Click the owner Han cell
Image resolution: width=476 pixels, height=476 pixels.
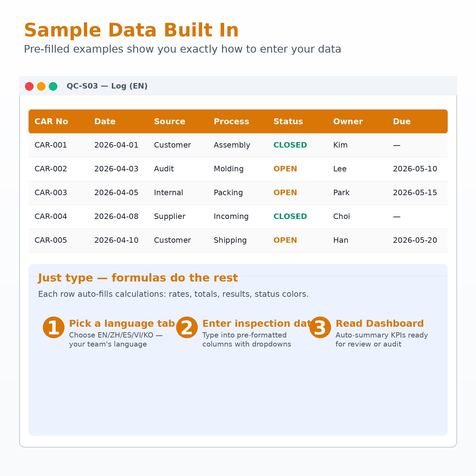coord(341,240)
